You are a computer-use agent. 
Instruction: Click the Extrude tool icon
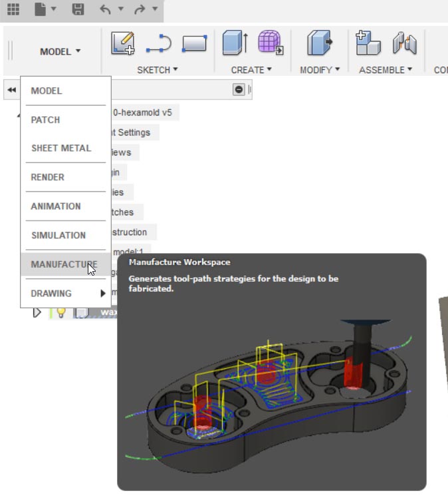coord(235,43)
